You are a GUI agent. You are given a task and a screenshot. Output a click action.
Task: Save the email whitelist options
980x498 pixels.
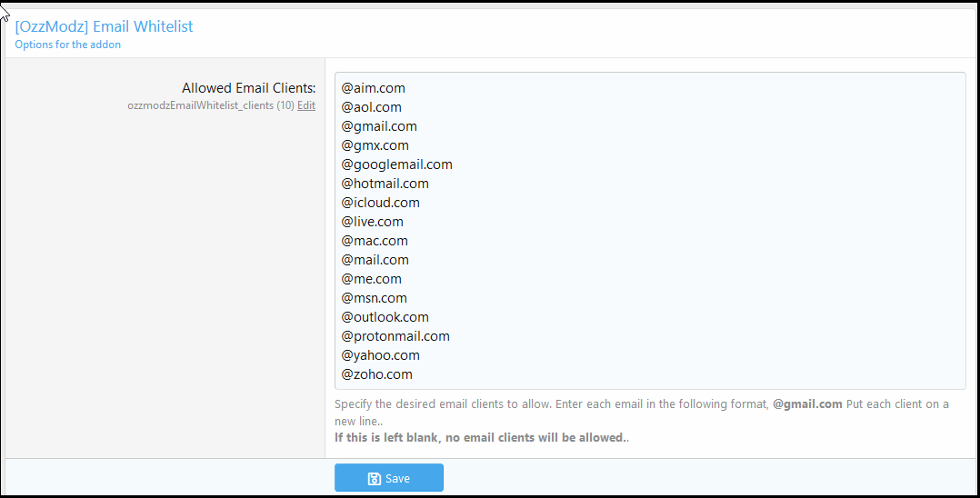click(x=389, y=478)
